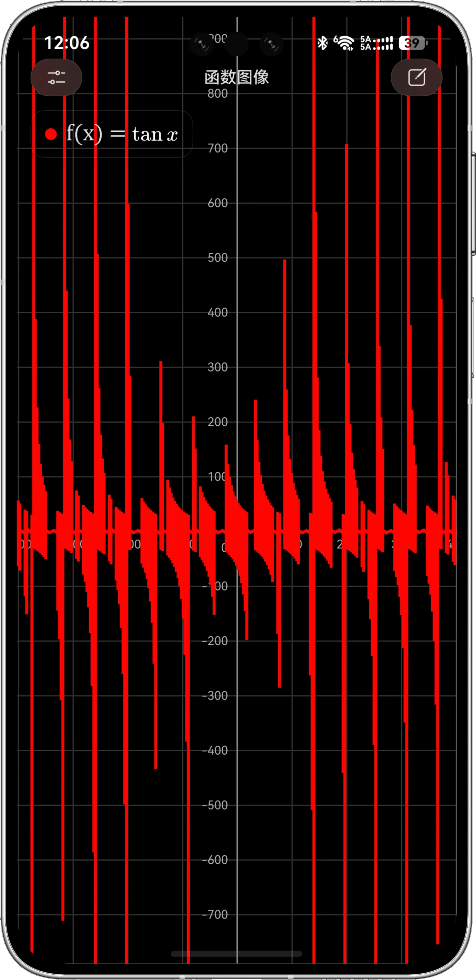
Task: Tap the y-axis label 700
Action: [x=218, y=148]
